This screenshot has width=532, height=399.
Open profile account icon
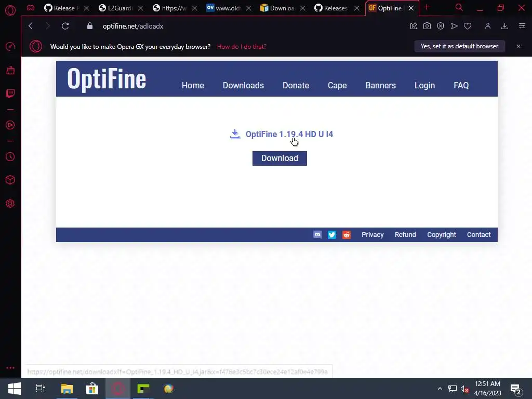click(x=487, y=26)
